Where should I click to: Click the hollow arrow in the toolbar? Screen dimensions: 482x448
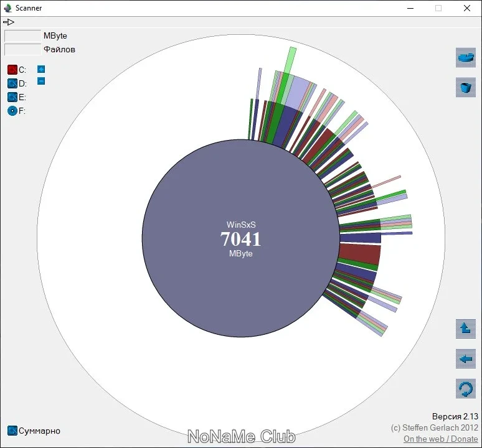click(9, 22)
